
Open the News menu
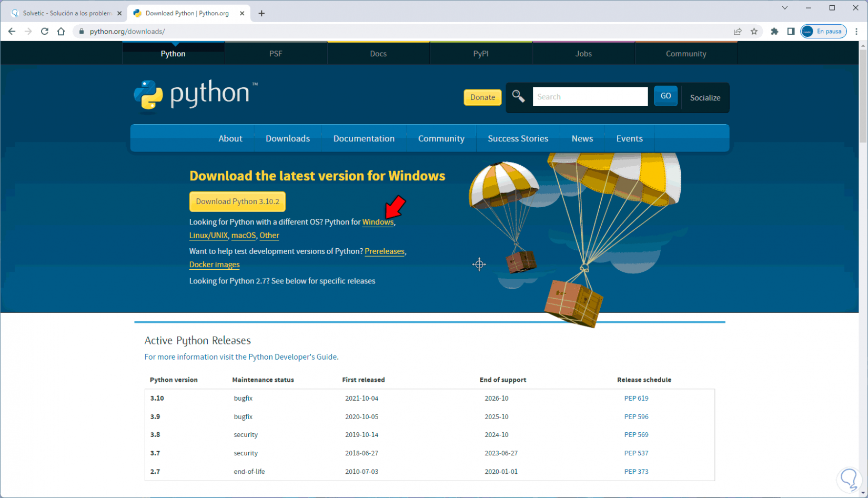pyautogui.click(x=582, y=138)
